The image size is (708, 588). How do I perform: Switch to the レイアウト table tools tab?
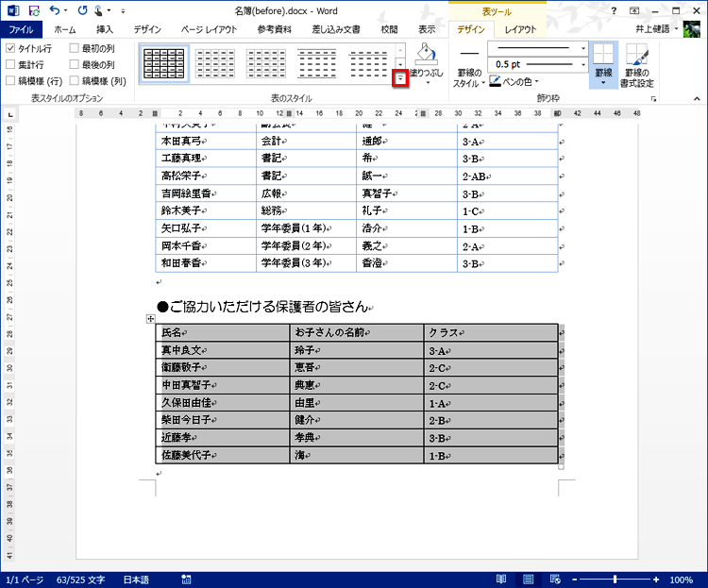520,29
